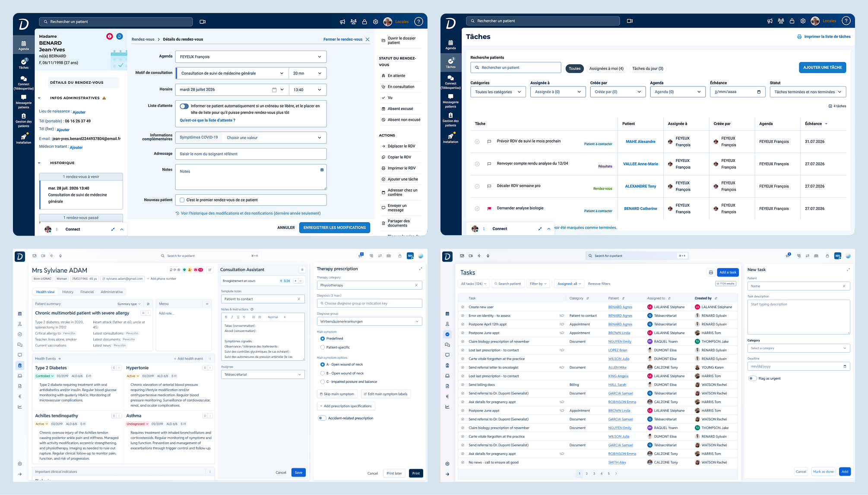Click ENREGISTRER LES MODIFICATIONS
Screen dimensions: 868x495
click(x=334, y=228)
